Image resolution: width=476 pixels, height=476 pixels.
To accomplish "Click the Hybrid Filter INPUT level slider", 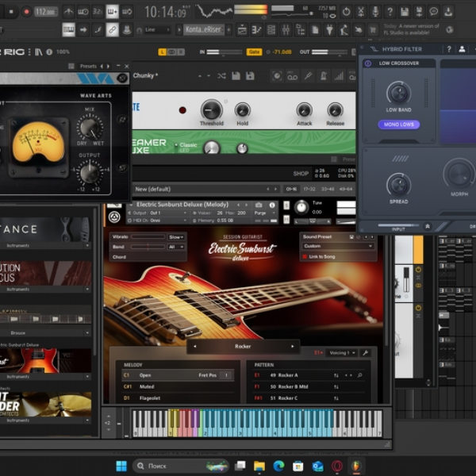I will point(398,225).
